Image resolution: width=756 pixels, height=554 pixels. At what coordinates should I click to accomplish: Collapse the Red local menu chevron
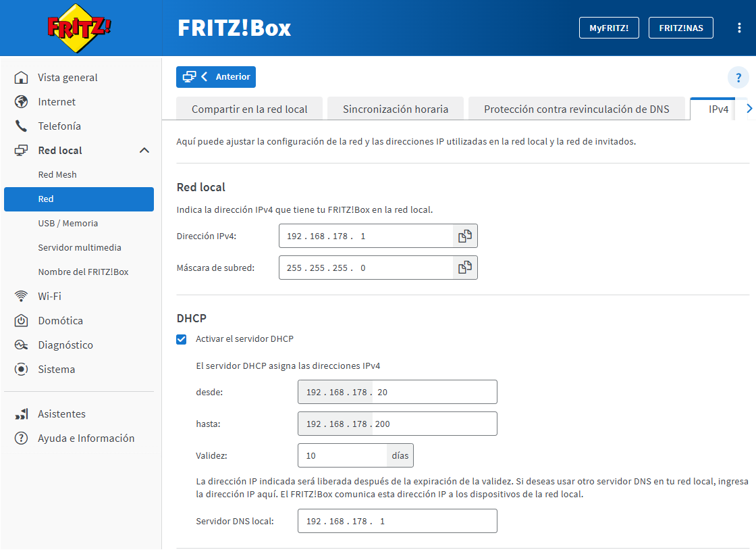tap(144, 151)
